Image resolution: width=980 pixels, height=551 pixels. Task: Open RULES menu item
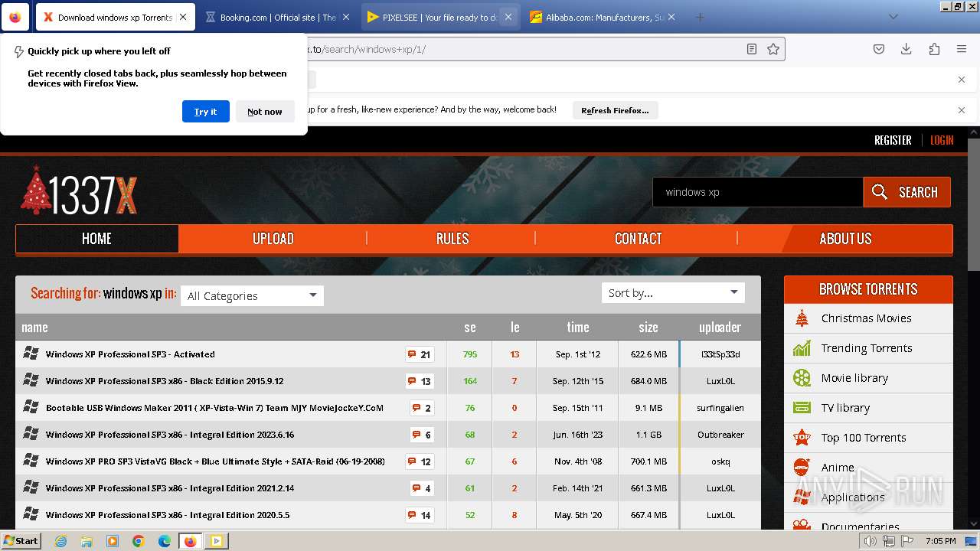452,239
